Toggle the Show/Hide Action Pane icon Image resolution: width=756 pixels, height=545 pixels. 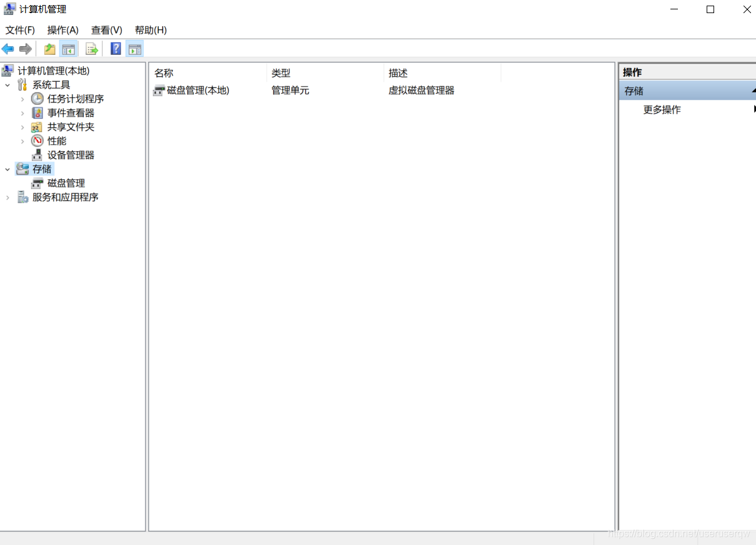134,49
